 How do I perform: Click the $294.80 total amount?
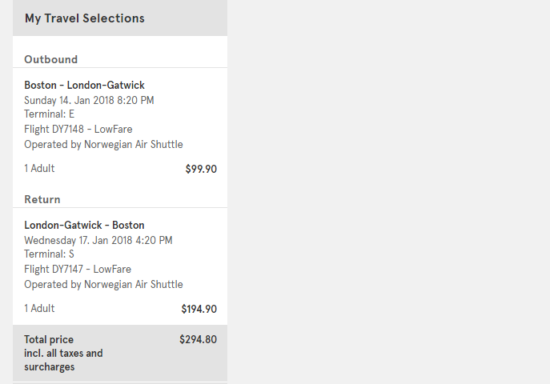198,339
